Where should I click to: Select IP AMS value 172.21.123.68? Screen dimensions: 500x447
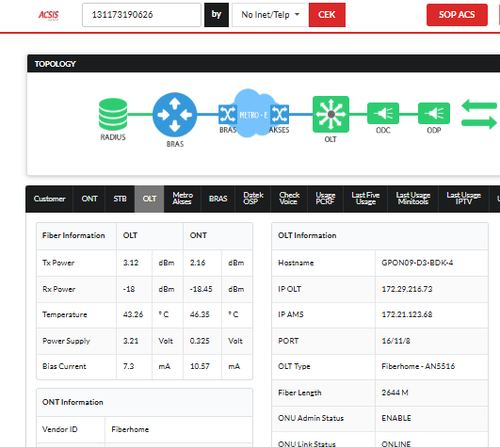coord(407,314)
